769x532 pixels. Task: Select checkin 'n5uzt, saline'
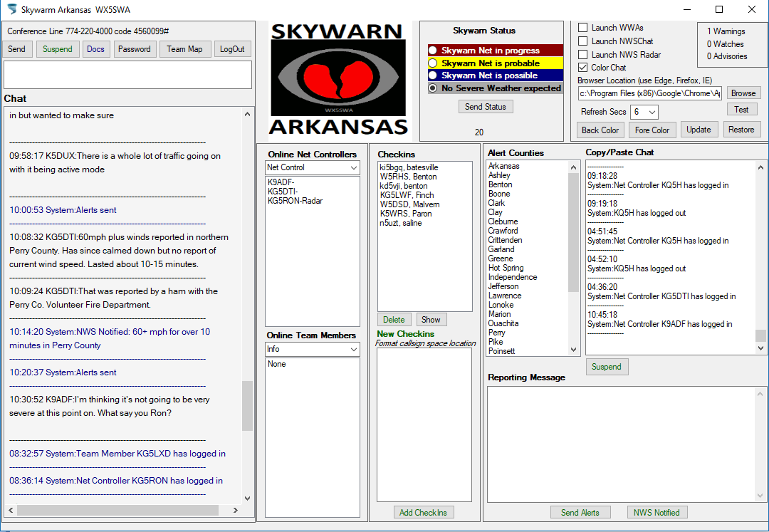point(401,223)
